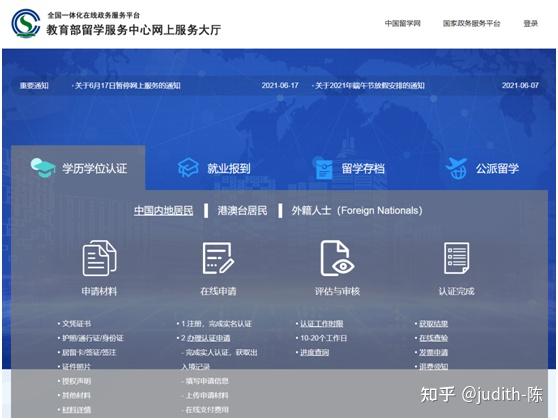Click the 文凭证书 list item
The height and width of the screenshot is (420, 558).
click(x=76, y=324)
